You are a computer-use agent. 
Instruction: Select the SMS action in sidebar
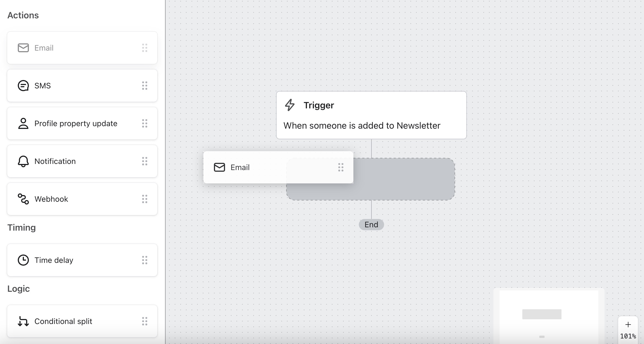click(x=82, y=85)
